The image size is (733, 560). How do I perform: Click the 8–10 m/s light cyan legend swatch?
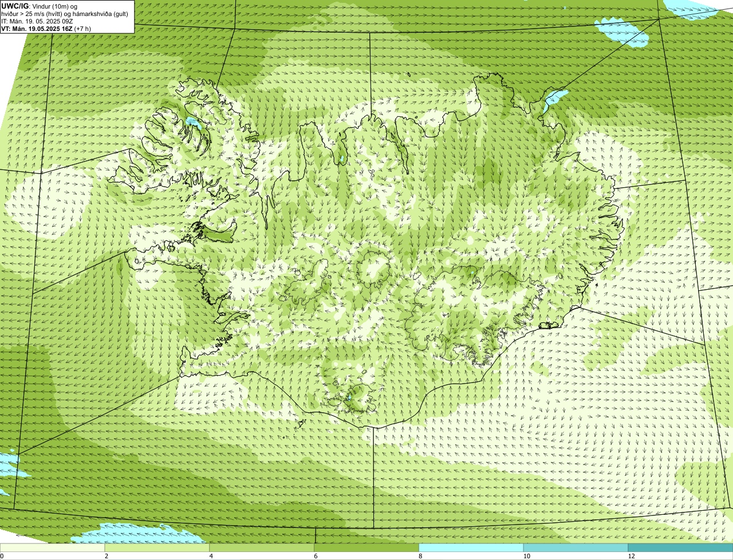click(x=471, y=548)
